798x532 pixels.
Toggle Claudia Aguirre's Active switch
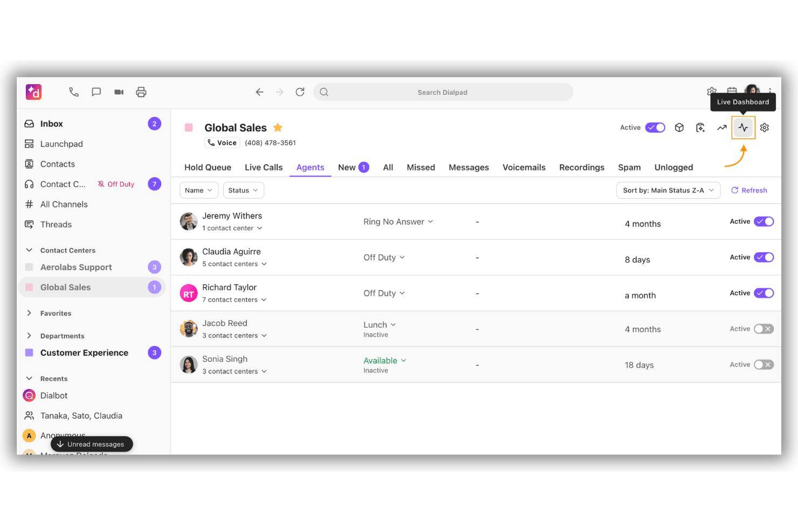(764, 257)
